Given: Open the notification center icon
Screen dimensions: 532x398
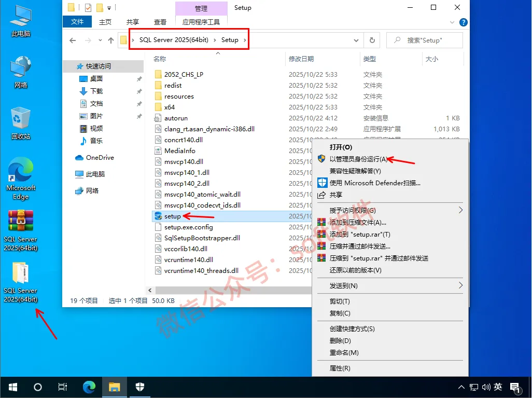Looking at the screenshot, I should pyautogui.click(x=515, y=388).
